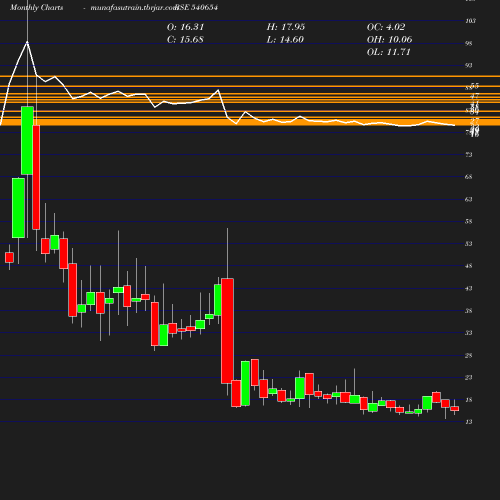Click the "OH: 10.06" reading
This screenshot has height=500, width=500.
(x=389, y=40)
